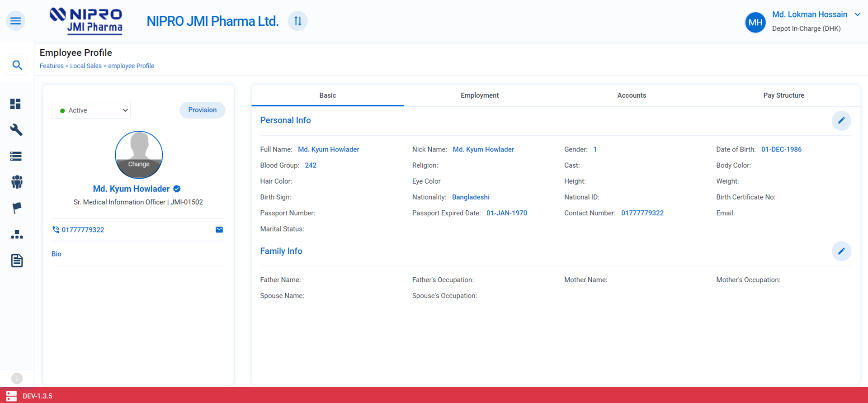This screenshot has width=868, height=403.
Task: Open the hamburger menu in header
Action: point(15,21)
